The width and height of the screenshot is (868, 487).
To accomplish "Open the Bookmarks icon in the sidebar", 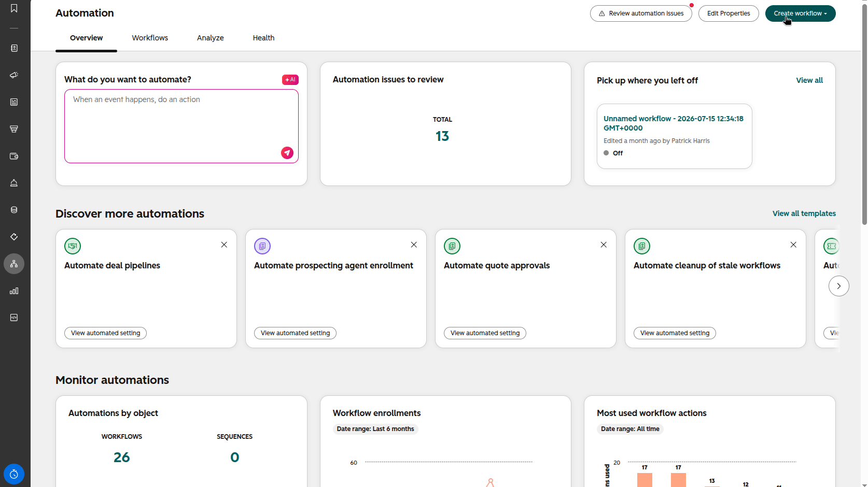I will point(14,8).
